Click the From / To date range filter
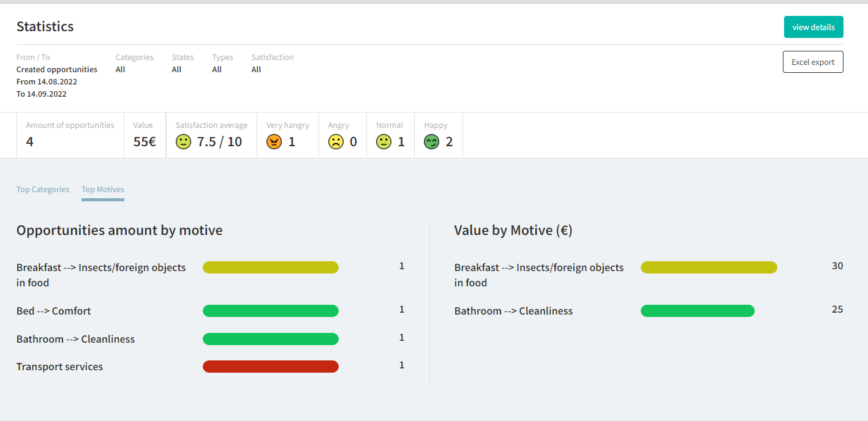 click(56, 76)
